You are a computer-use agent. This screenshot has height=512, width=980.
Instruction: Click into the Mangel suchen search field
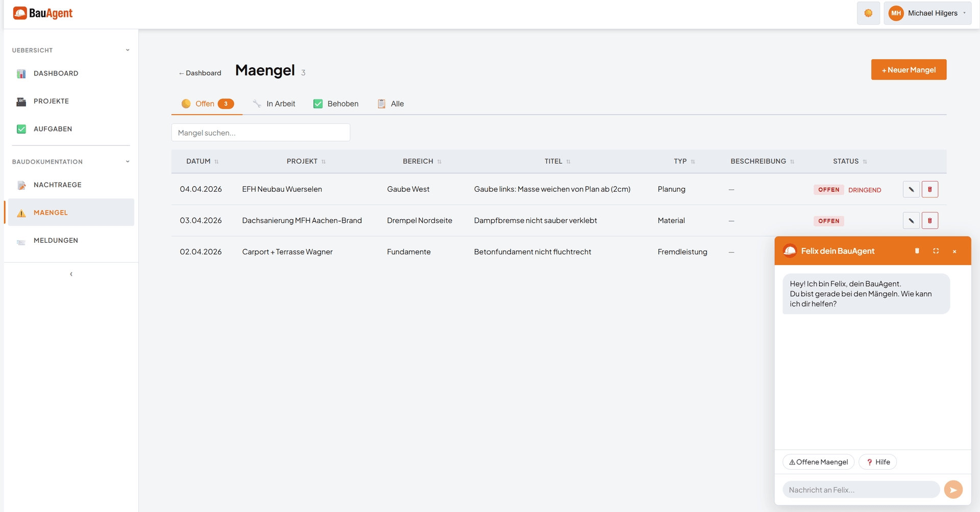[260, 132]
